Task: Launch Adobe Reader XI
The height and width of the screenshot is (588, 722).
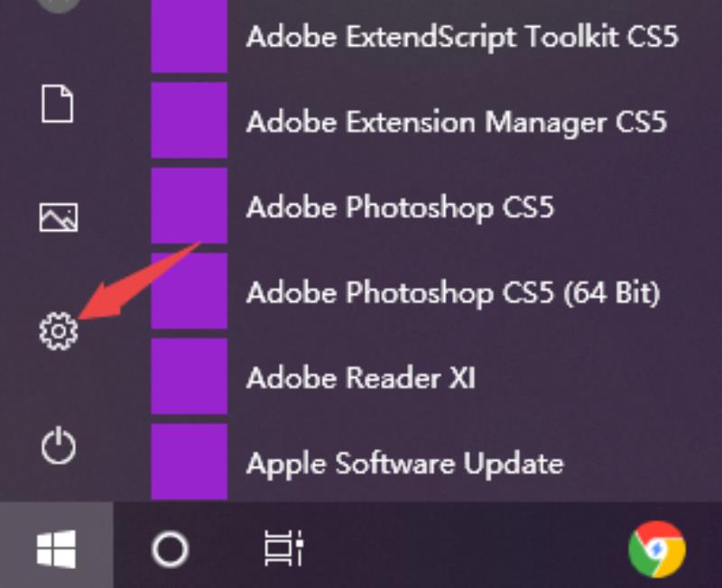Action: point(360,378)
